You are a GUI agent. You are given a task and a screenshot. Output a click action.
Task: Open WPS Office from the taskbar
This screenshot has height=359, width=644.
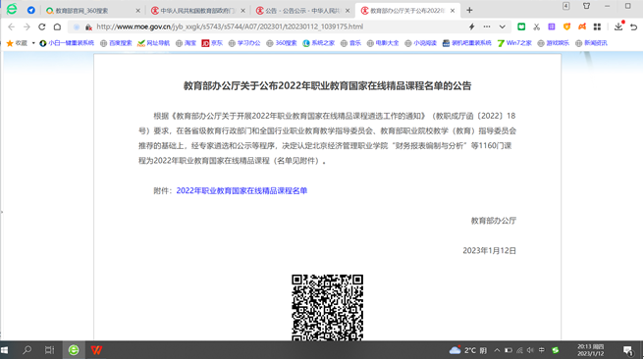[x=96, y=350]
